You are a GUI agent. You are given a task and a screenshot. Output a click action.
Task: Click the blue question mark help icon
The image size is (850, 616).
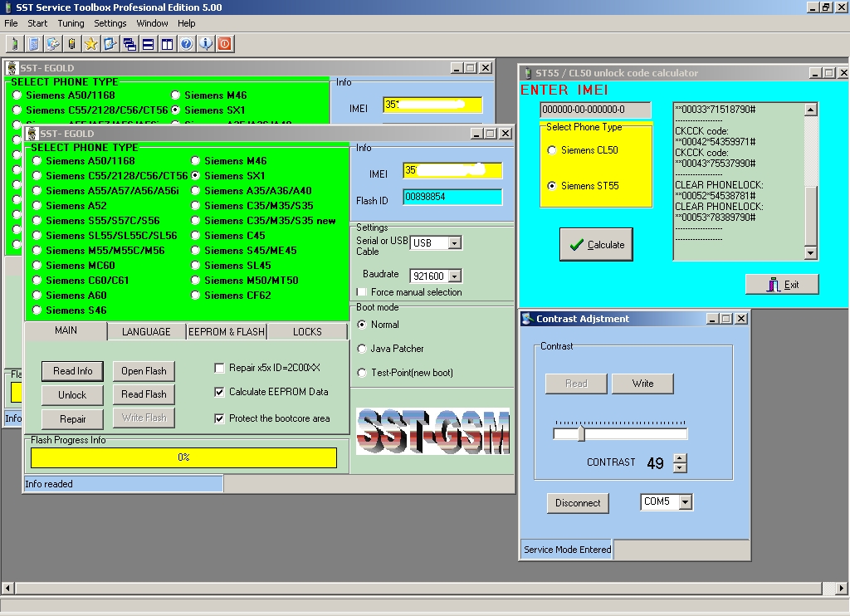point(186,44)
